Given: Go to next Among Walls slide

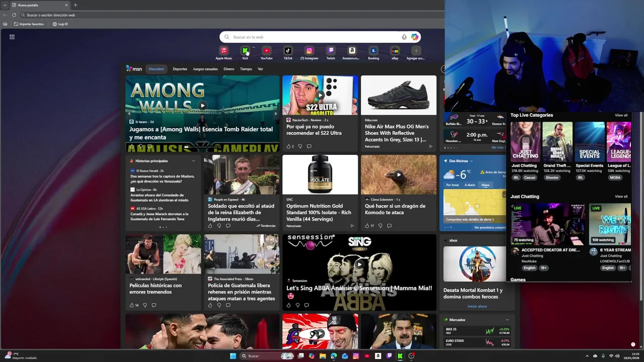Looking at the screenshot, I should [x=275, y=114].
